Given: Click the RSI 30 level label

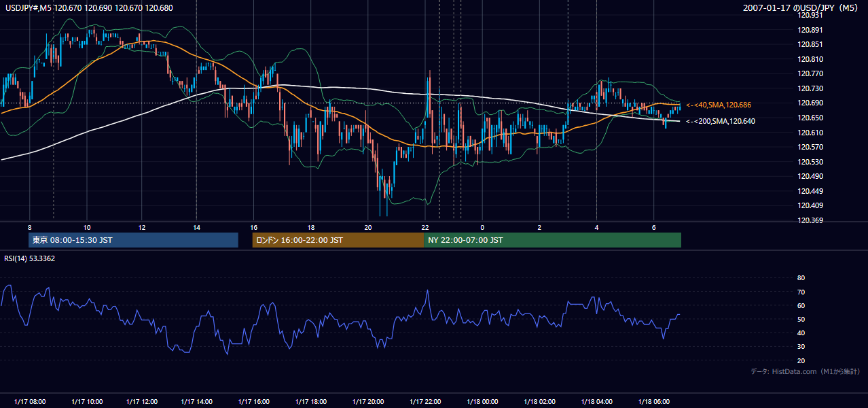Looking at the screenshot, I should [x=801, y=347].
